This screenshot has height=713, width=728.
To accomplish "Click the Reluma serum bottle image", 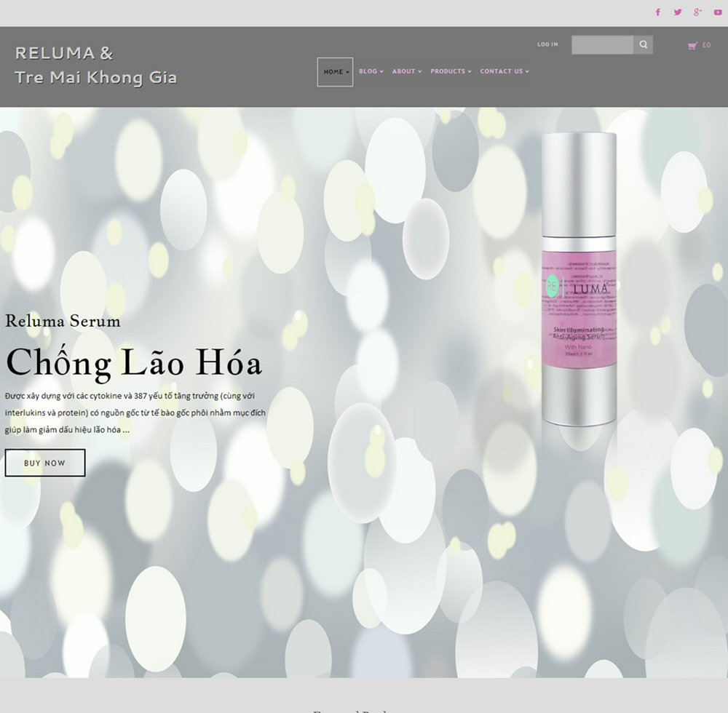I will click(579, 279).
